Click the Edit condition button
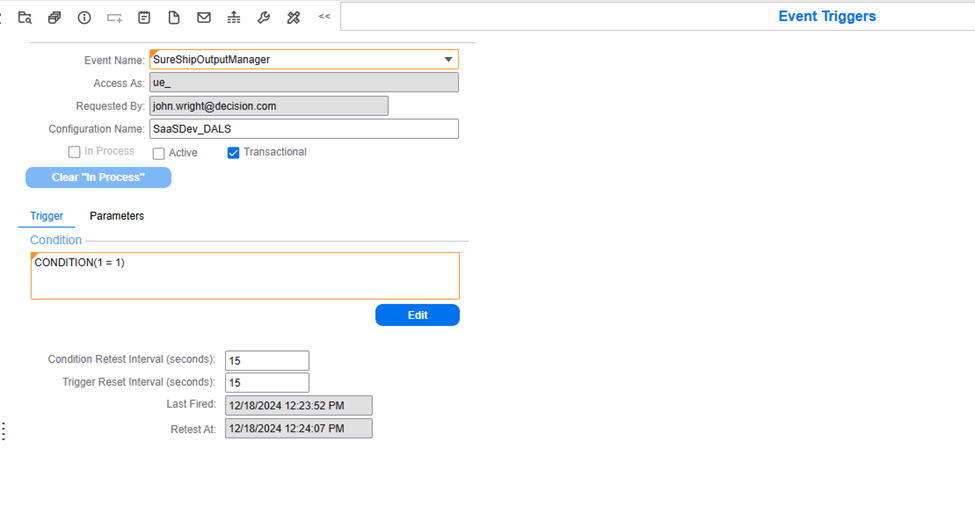The height and width of the screenshot is (528, 975). coord(417,315)
